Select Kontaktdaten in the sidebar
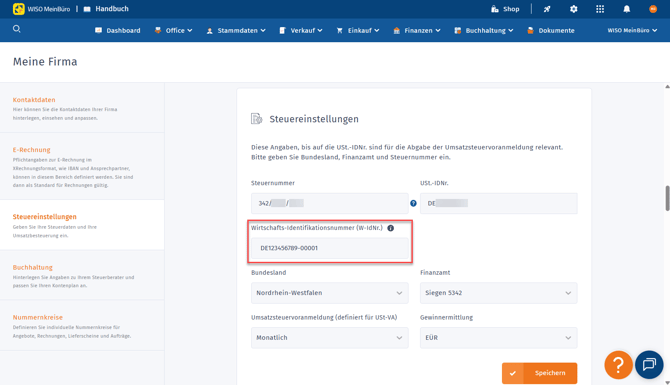The width and height of the screenshot is (670, 385). pos(34,100)
